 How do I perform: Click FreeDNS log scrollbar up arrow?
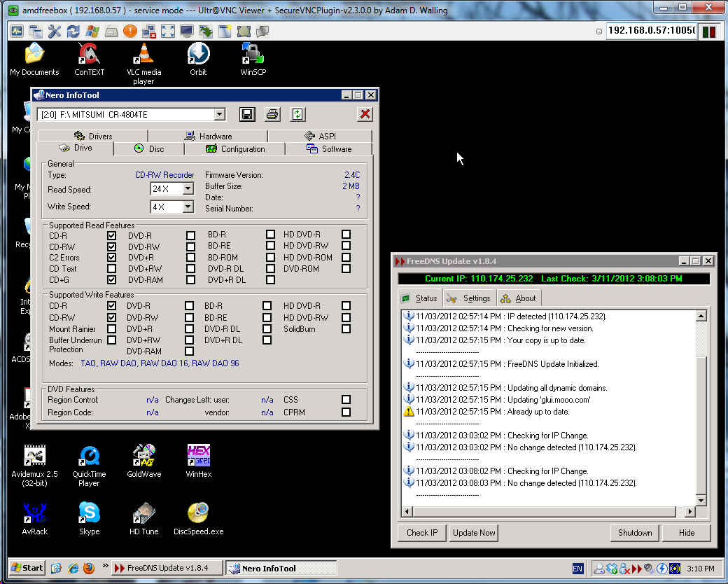click(701, 316)
